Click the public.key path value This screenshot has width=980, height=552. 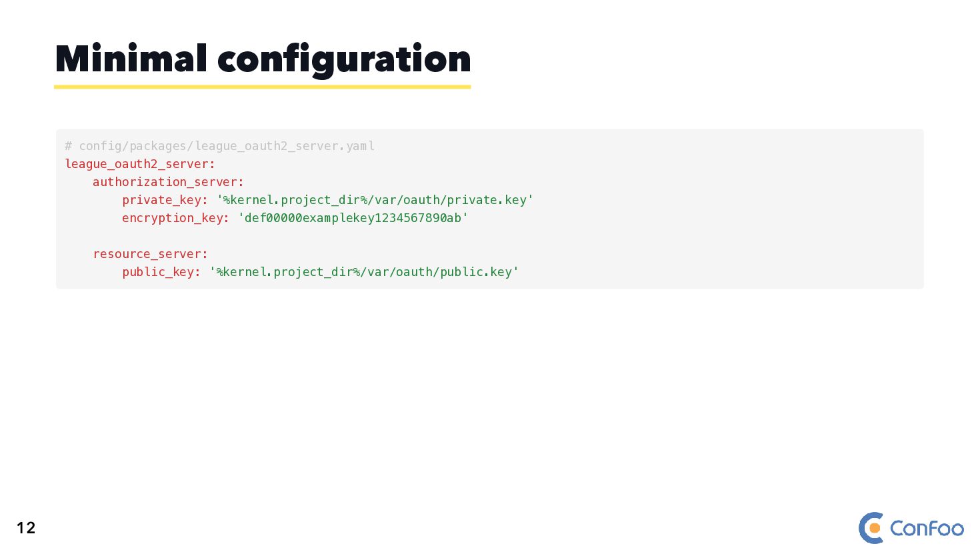pyautogui.click(x=365, y=272)
